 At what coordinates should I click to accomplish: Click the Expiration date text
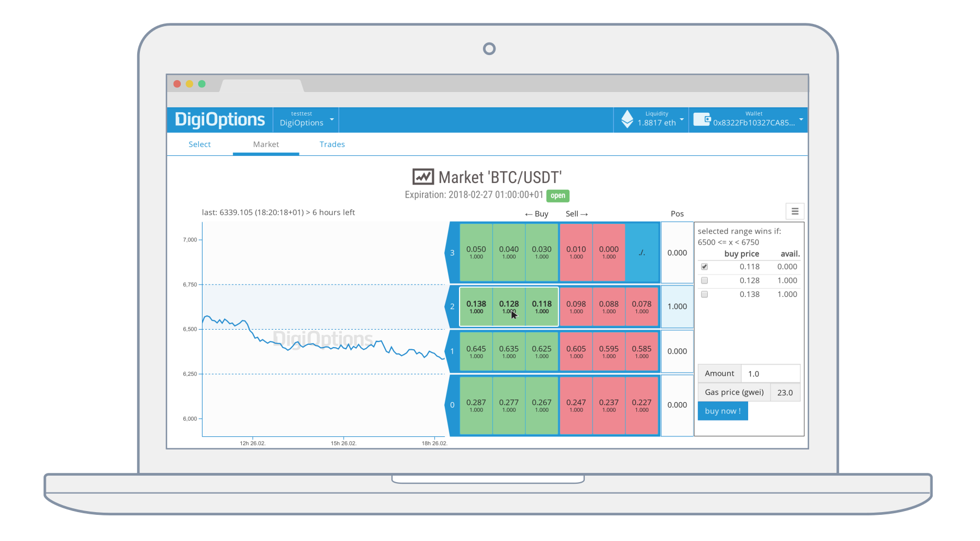click(474, 195)
